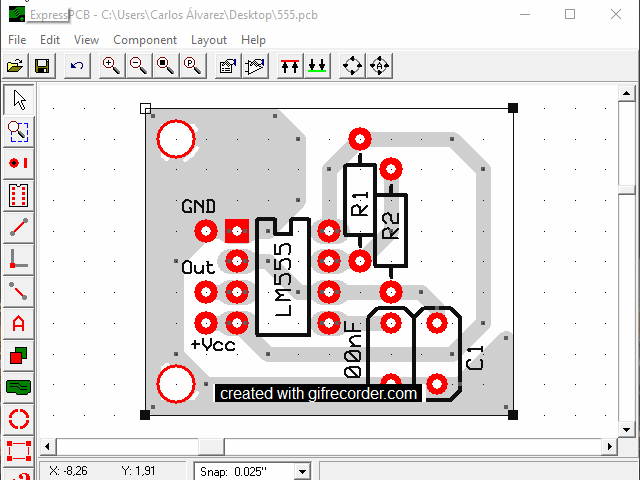Select the place circle arc tool
The width and height of the screenshot is (640, 480).
pos(19,419)
